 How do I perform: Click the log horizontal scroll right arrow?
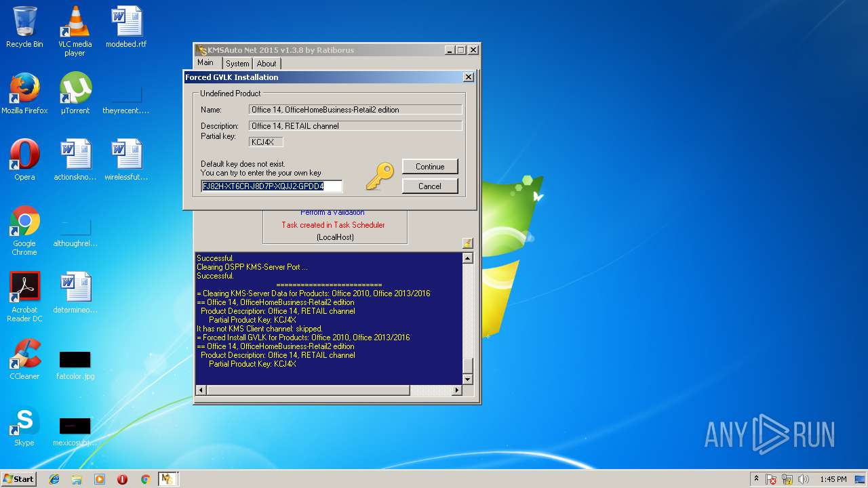pos(457,390)
